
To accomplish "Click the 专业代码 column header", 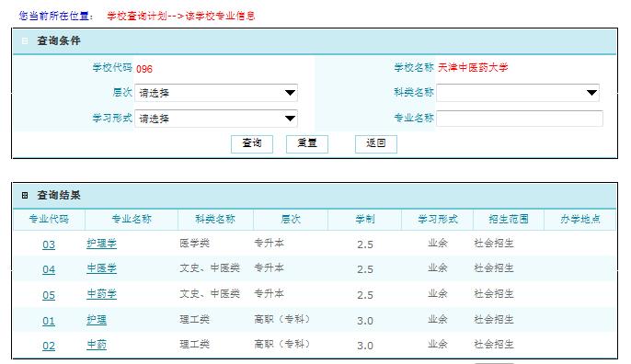I will click(49, 219).
